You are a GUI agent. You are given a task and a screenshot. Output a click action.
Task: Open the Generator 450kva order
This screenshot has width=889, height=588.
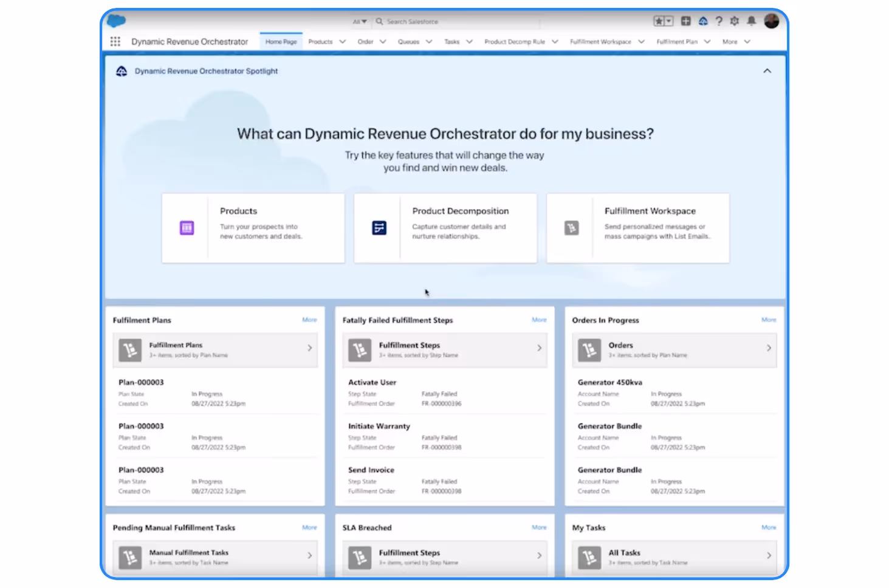coord(609,382)
